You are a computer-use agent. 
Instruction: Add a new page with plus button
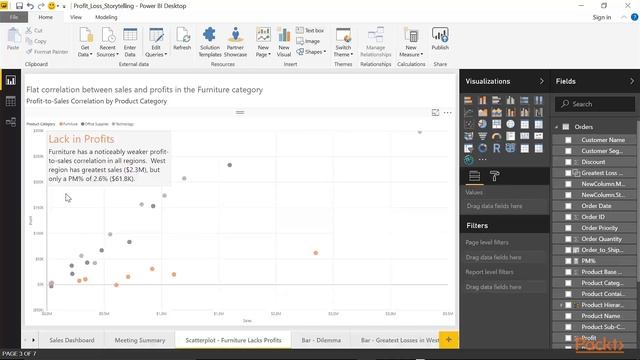pyautogui.click(x=449, y=340)
